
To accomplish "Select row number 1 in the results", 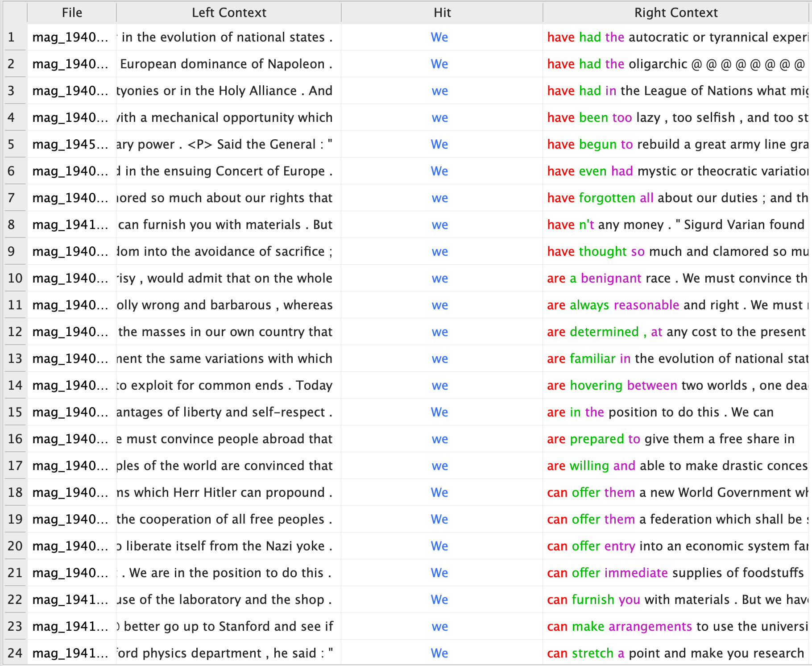I will [x=12, y=37].
